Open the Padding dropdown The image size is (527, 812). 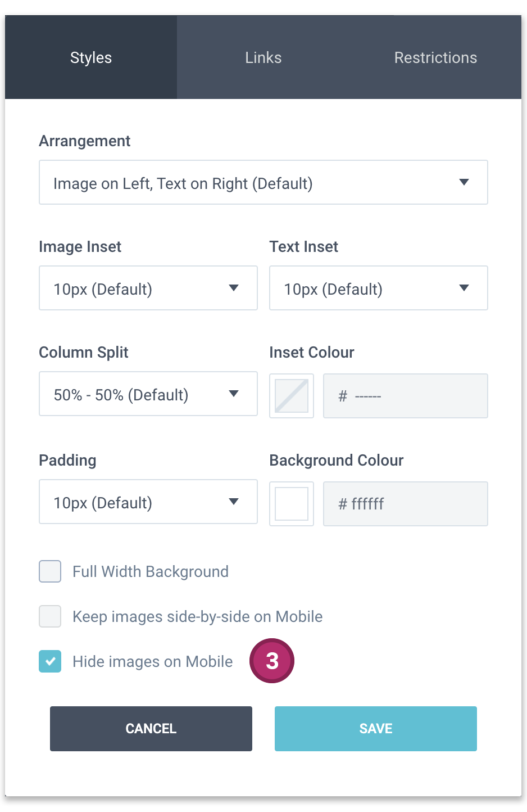[148, 502]
